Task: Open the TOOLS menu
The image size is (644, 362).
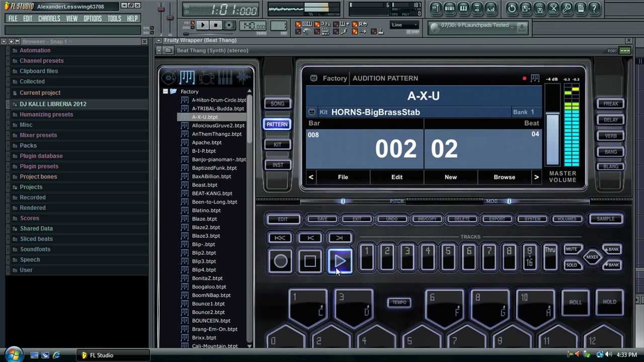Action: 114,19
